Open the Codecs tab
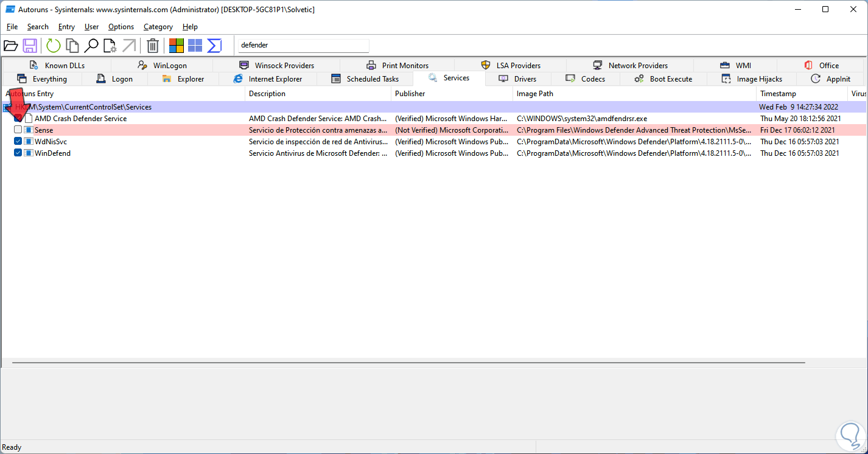This screenshot has height=454, width=868. pyautogui.click(x=585, y=79)
